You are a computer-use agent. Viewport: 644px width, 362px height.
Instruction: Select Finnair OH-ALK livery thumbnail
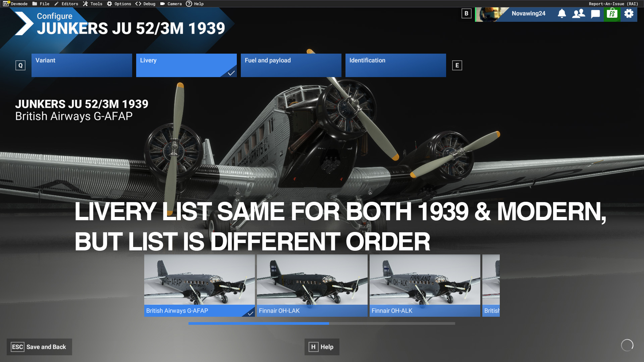click(425, 286)
